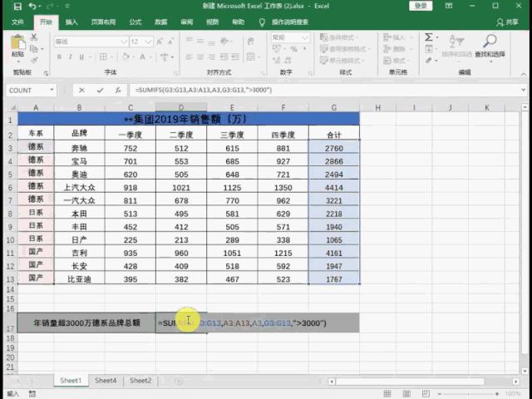Click the 上汽大众 brand cell
Viewport: 532px width, 399px height.
(79, 187)
